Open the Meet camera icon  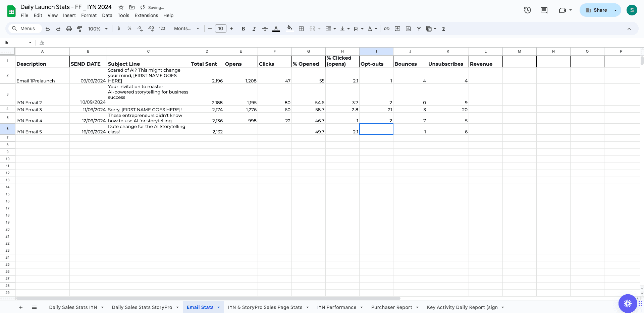tap(562, 10)
